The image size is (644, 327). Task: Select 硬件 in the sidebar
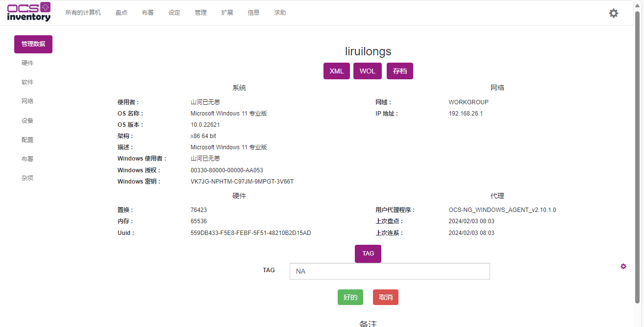[27, 63]
